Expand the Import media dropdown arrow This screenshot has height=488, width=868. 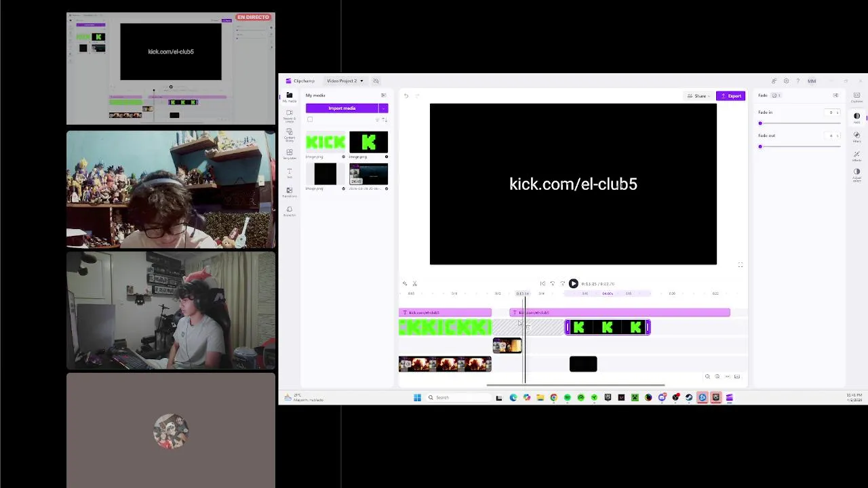(384, 108)
